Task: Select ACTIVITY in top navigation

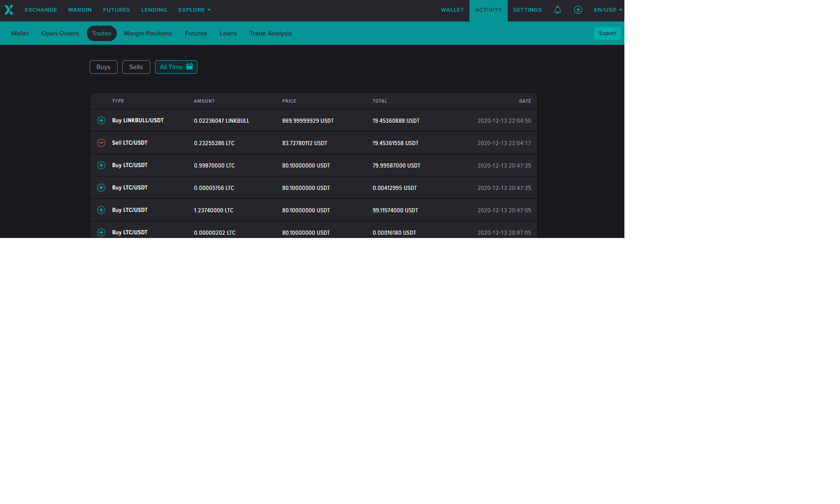Action: tap(489, 10)
